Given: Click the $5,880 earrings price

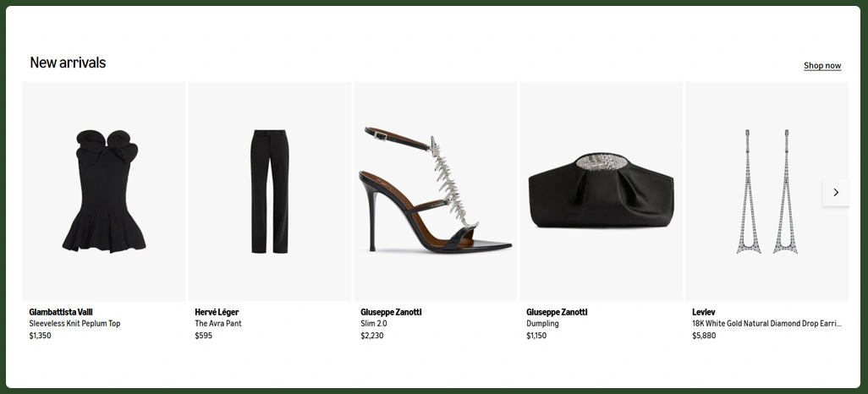Looking at the screenshot, I should tap(704, 336).
